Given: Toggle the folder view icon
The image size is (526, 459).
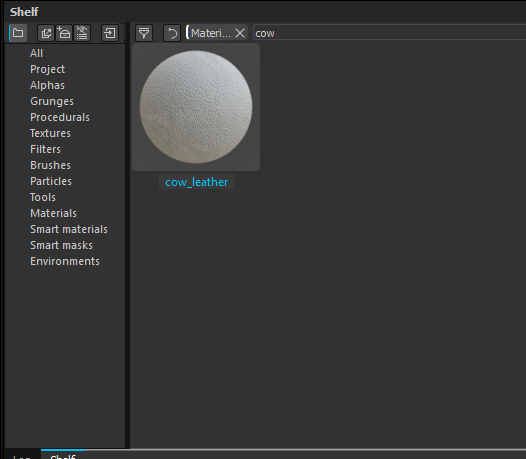Looking at the screenshot, I should click(18, 33).
